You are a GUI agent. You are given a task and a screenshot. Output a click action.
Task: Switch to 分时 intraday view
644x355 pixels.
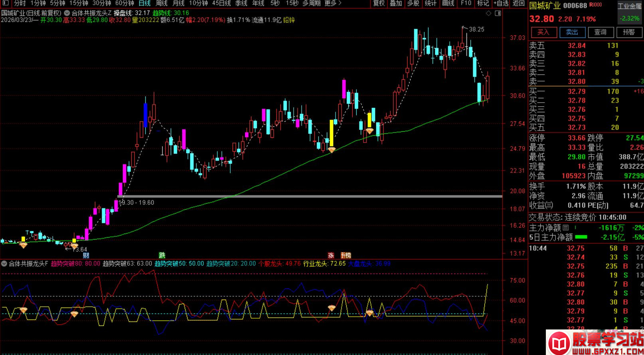20,3
